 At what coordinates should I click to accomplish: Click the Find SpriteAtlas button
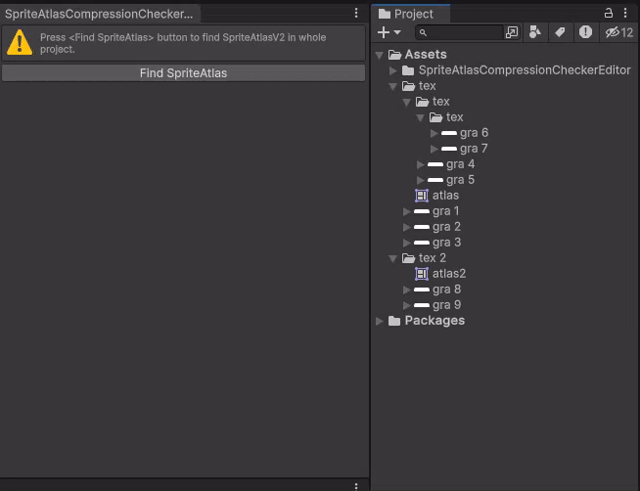[x=183, y=73]
